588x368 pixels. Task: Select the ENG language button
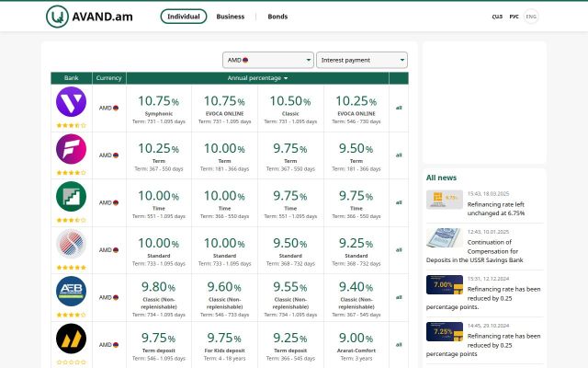click(x=531, y=17)
